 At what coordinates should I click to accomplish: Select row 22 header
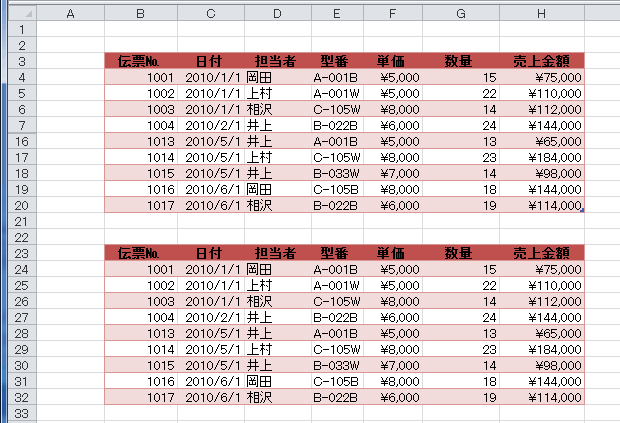19,237
